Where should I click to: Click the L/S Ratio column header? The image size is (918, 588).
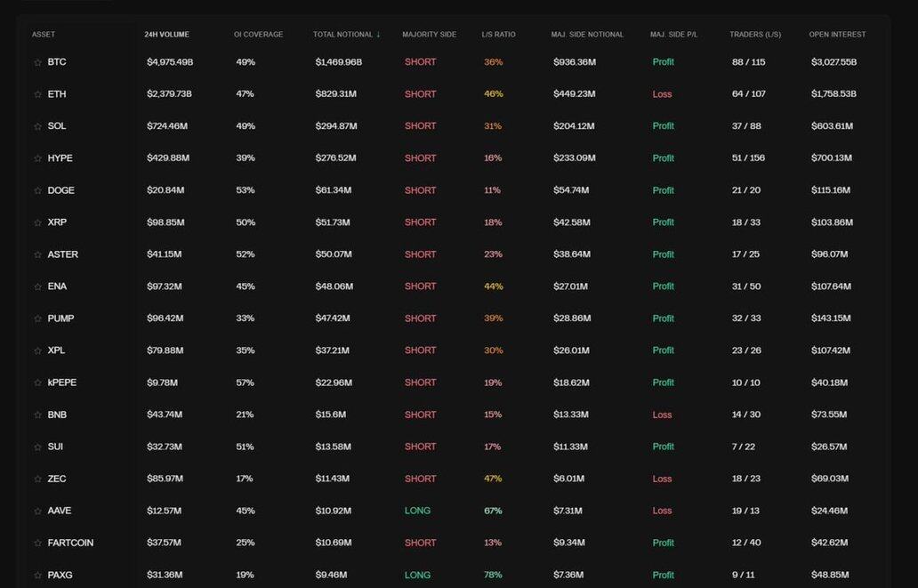click(x=498, y=35)
